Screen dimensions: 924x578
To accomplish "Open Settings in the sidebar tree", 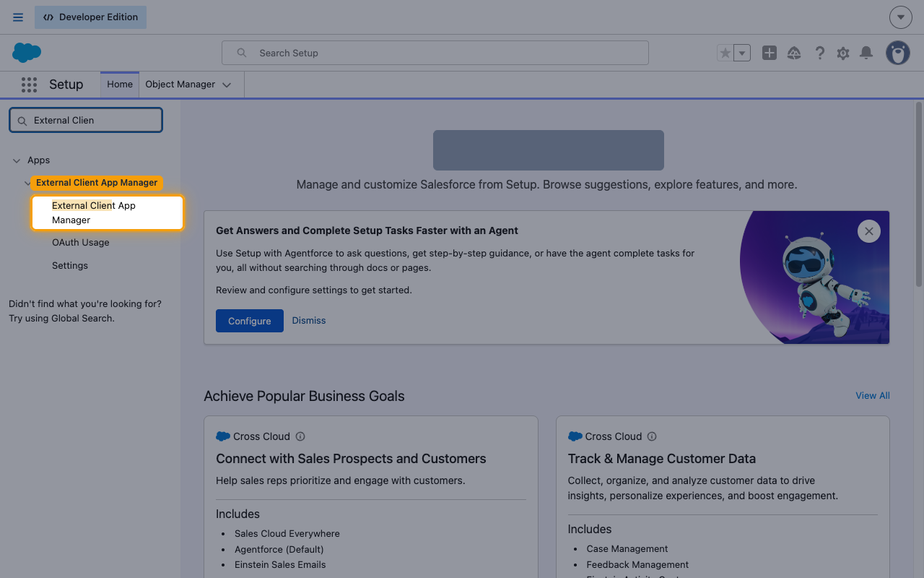I will (70, 266).
